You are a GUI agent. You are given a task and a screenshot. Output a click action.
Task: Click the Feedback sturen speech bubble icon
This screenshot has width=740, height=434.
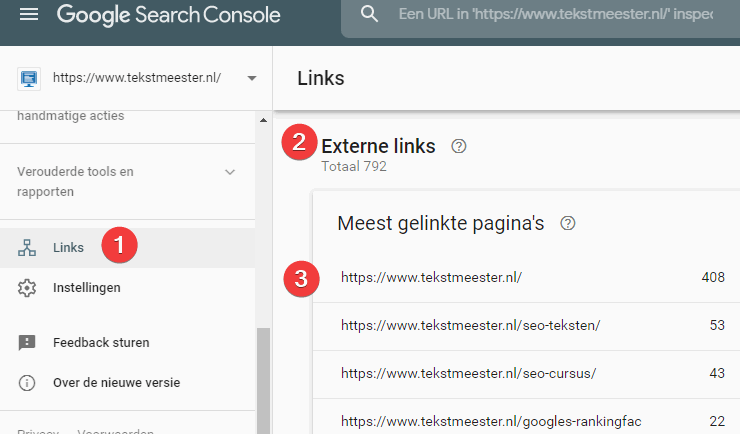[x=27, y=342]
